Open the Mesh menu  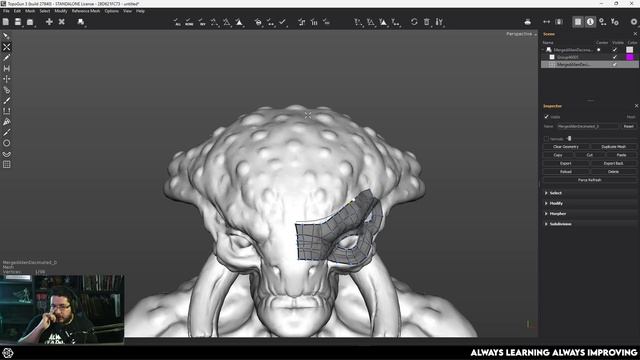click(x=30, y=11)
